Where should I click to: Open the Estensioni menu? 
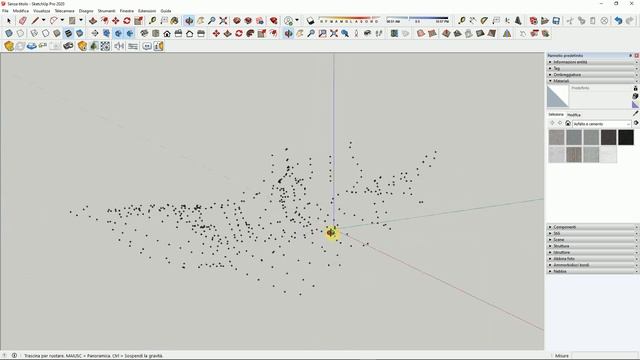coord(147,11)
